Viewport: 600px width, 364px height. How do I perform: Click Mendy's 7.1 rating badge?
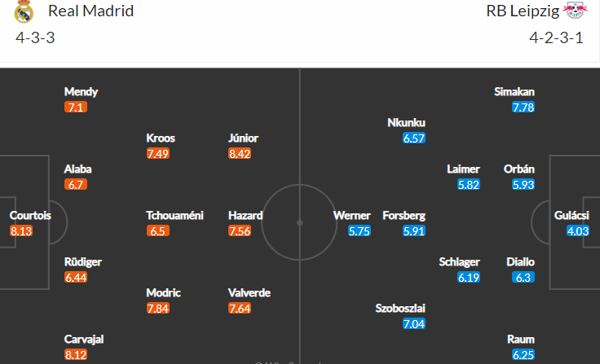76,107
